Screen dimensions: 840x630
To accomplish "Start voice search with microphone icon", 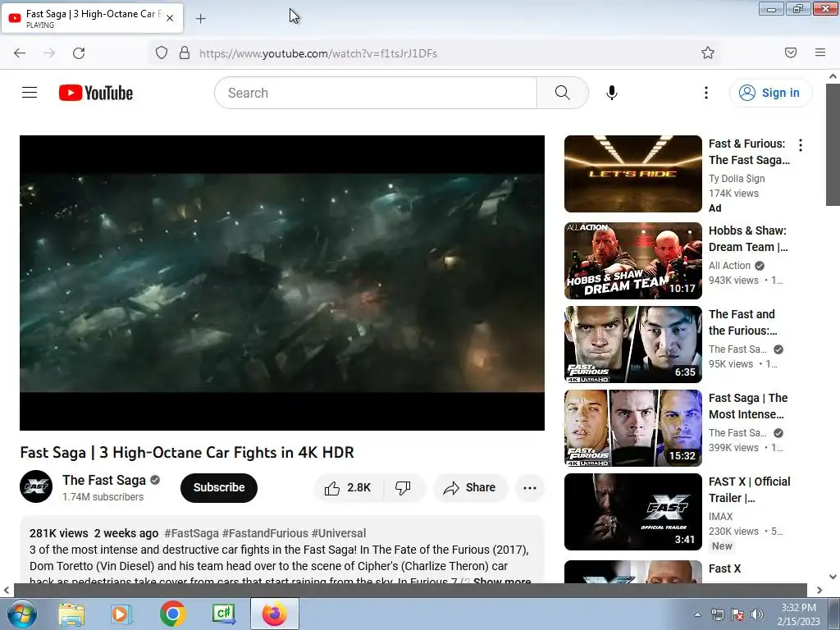I will (612, 93).
